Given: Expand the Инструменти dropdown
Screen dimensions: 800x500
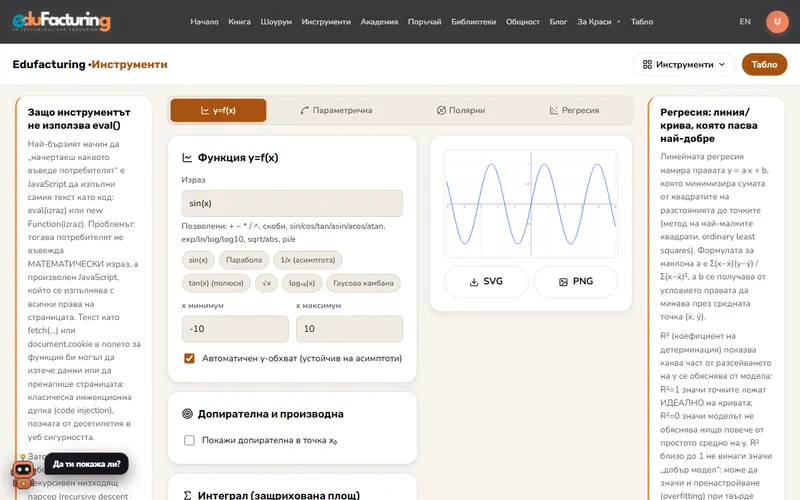Looking at the screenshot, I should coord(684,64).
